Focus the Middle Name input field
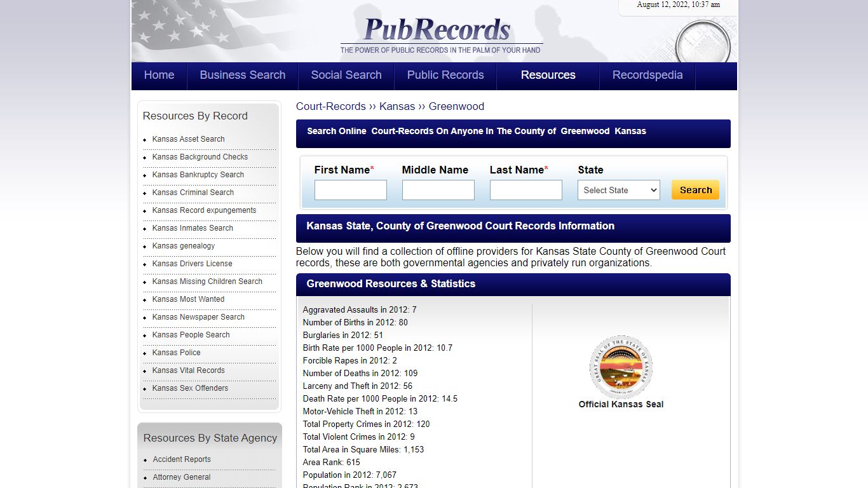The height and width of the screenshot is (488, 868). click(438, 190)
